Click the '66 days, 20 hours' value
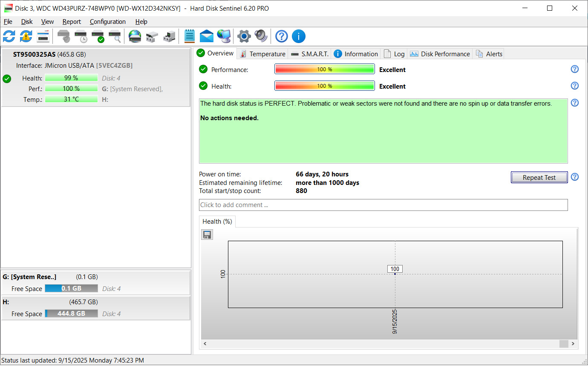Image resolution: width=588 pixels, height=366 pixels. coord(322,174)
